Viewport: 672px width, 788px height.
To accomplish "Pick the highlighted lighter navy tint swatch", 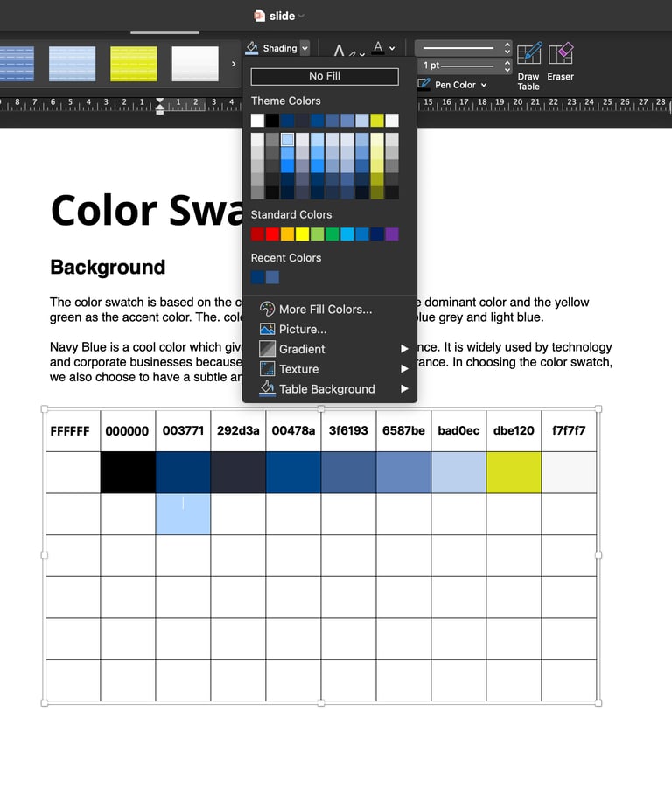I will tap(288, 140).
